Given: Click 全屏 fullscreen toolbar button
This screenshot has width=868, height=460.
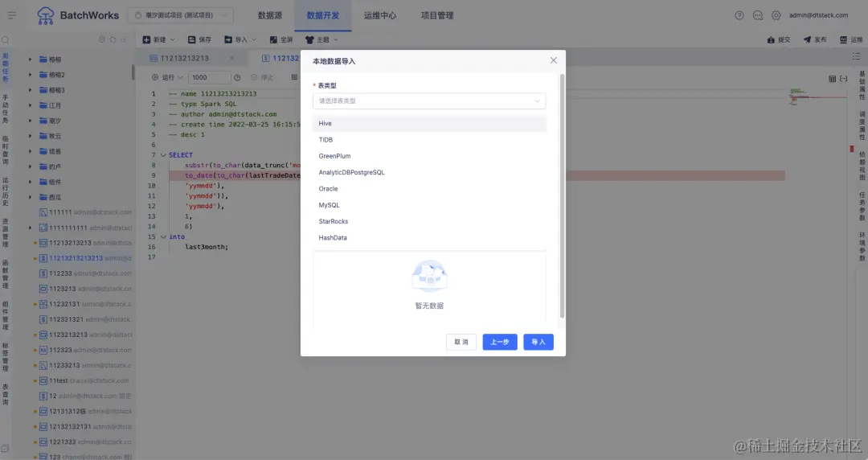Looking at the screenshot, I should (x=280, y=40).
